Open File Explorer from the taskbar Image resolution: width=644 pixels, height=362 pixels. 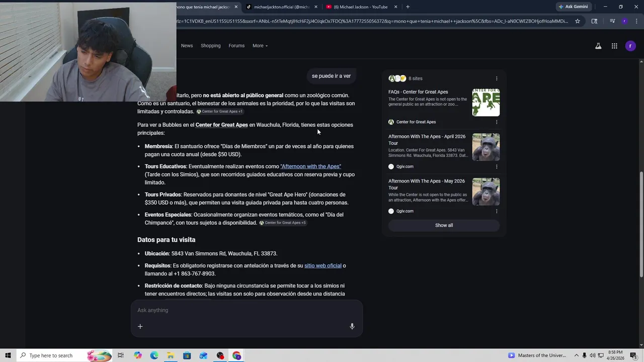pyautogui.click(x=171, y=355)
